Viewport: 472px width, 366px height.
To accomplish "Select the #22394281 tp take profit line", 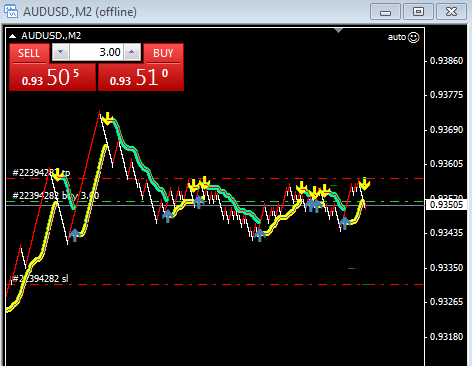I will click(215, 179).
